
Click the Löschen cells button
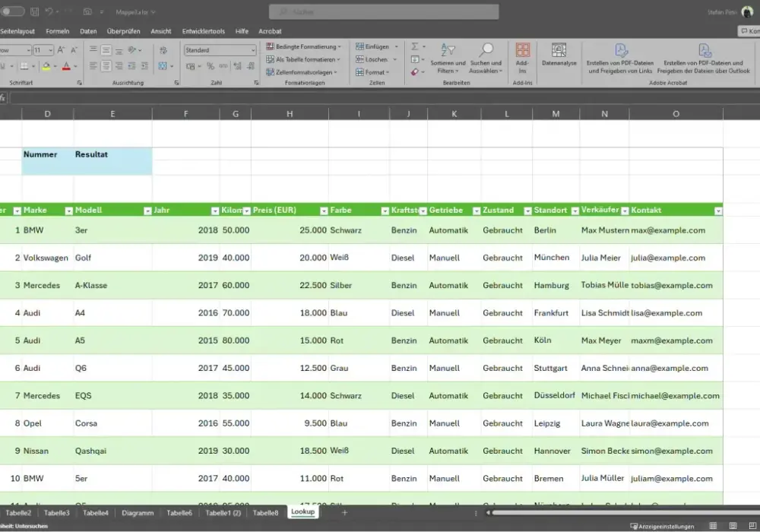[x=372, y=59]
